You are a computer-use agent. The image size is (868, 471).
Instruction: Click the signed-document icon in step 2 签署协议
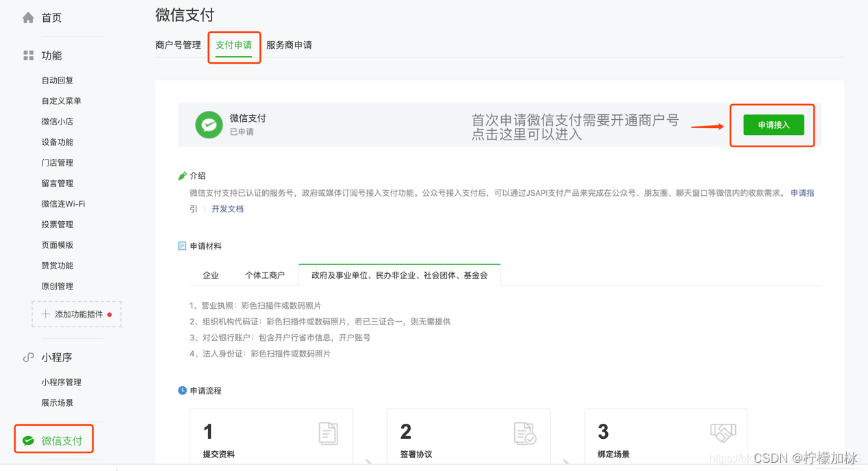click(x=525, y=433)
